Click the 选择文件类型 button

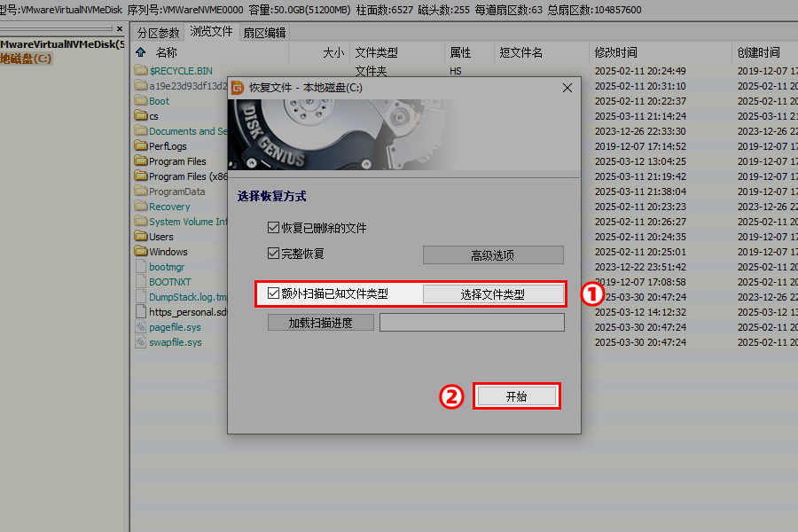click(493, 294)
